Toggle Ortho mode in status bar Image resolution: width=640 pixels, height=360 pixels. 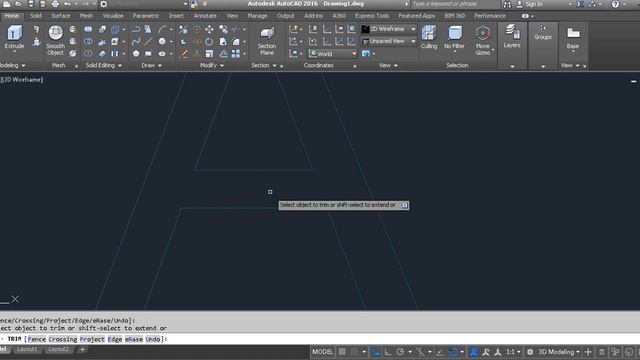point(387,351)
